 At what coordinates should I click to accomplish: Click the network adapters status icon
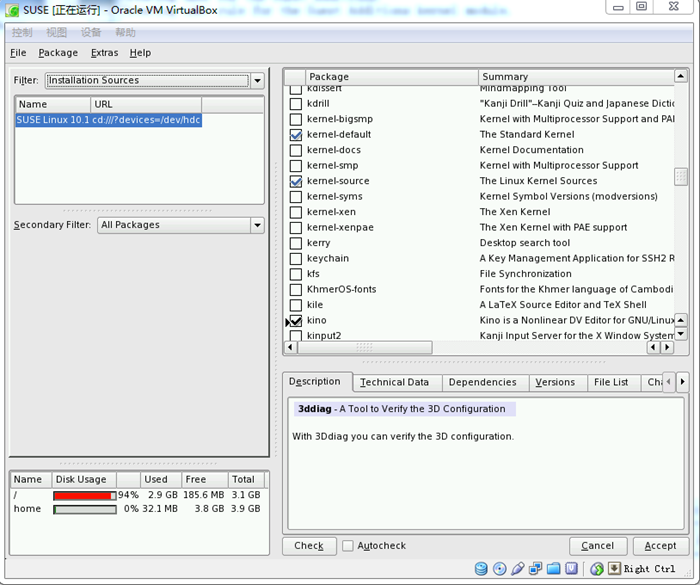click(535, 568)
